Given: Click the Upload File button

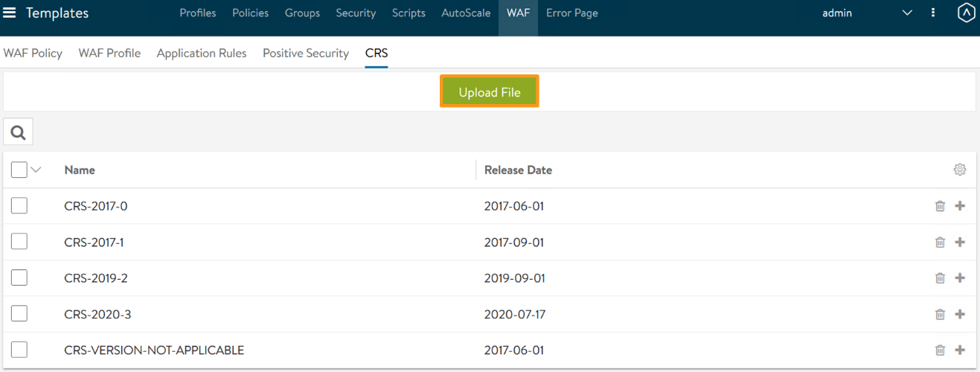Looking at the screenshot, I should click(x=489, y=92).
